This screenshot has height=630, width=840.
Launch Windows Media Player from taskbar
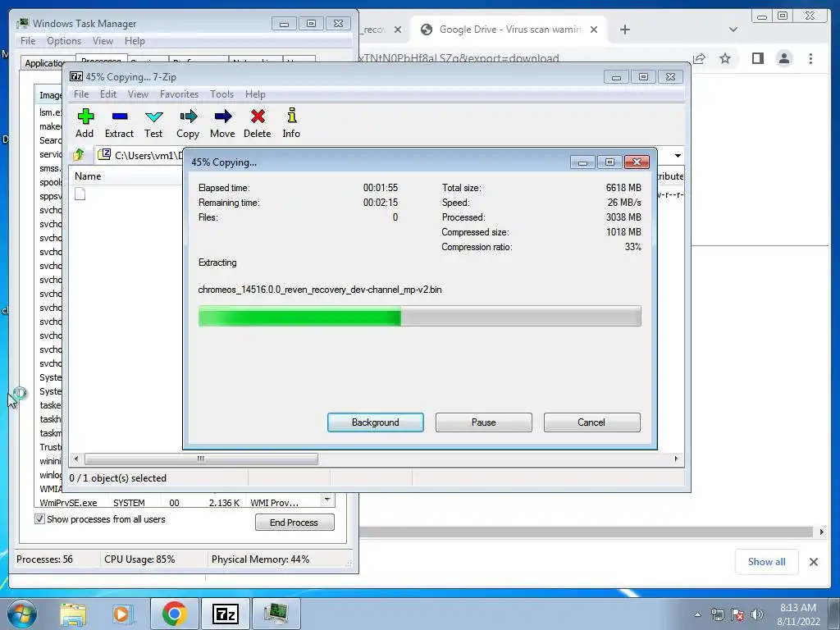121,614
